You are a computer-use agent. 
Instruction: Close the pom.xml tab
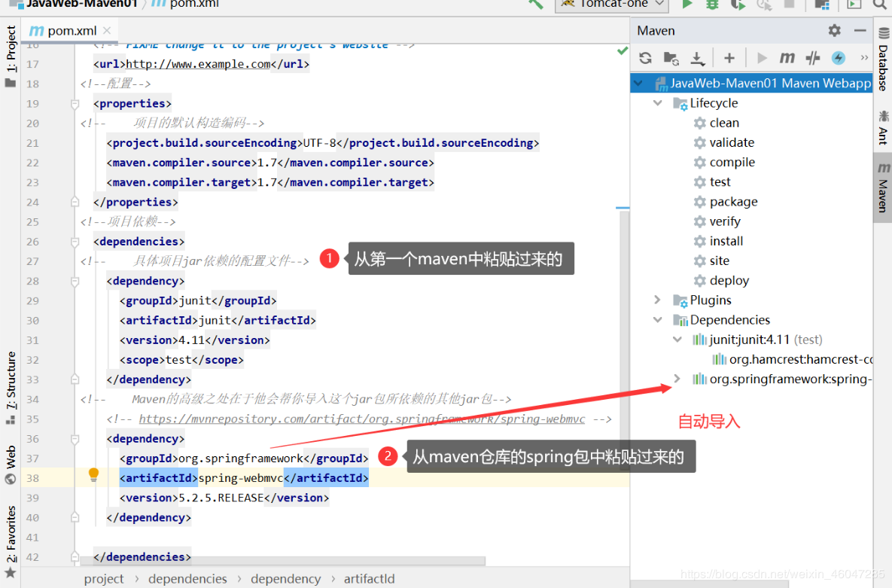point(107,31)
